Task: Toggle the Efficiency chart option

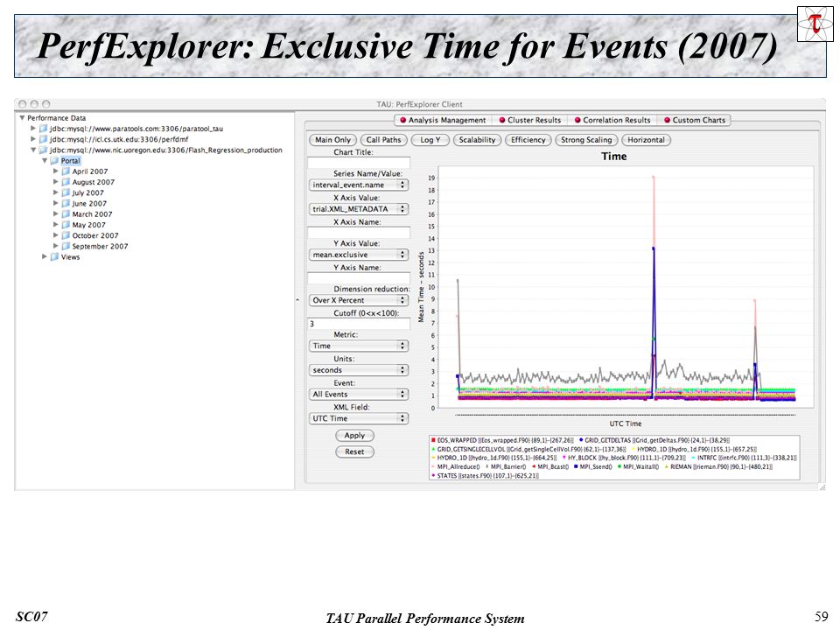Action: tap(528, 140)
